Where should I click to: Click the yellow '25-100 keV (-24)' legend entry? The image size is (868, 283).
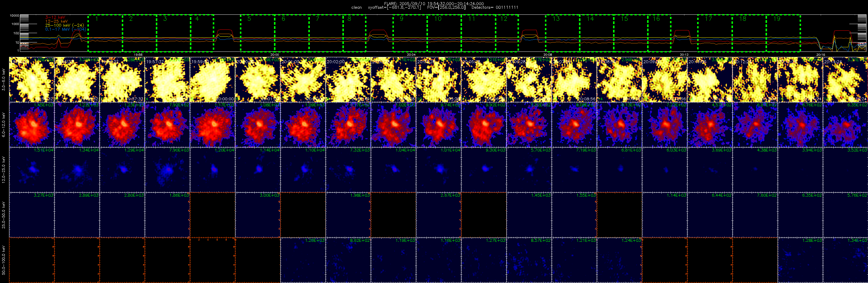(x=65, y=25)
